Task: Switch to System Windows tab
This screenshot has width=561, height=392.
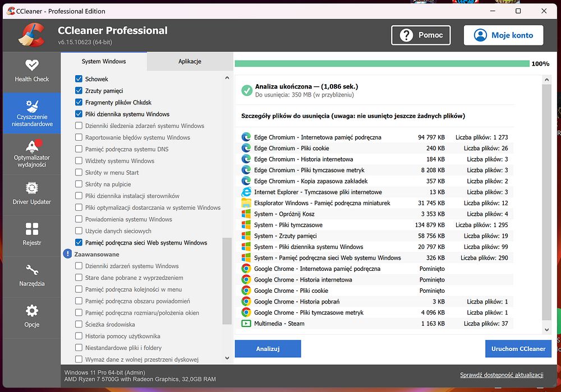Action: 104,62
